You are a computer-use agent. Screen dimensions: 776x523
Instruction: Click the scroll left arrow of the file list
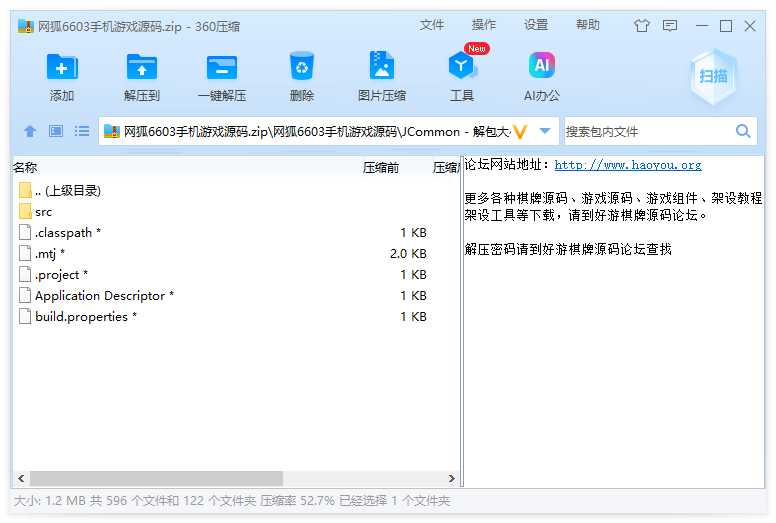point(21,478)
